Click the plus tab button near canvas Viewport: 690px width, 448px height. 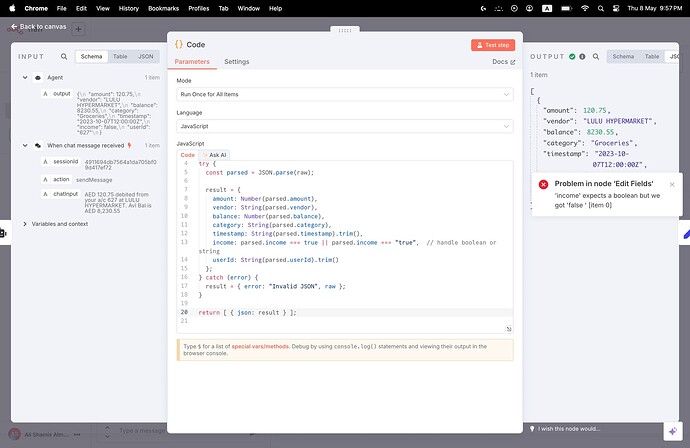pyautogui.click(x=78, y=29)
